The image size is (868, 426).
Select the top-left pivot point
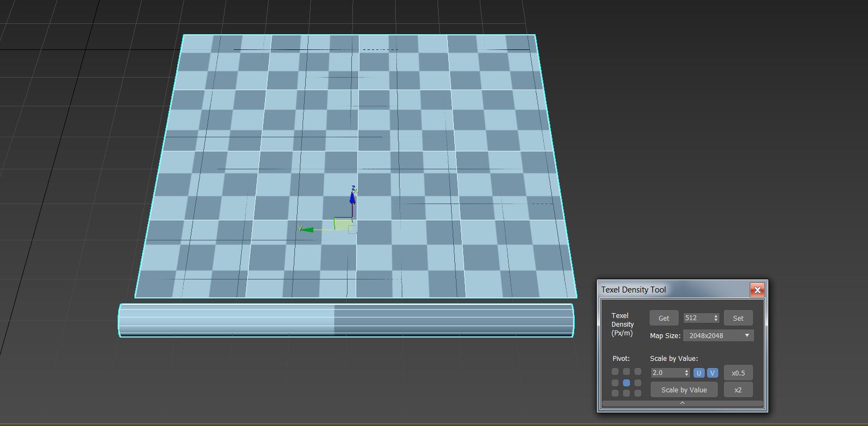(x=615, y=372)
